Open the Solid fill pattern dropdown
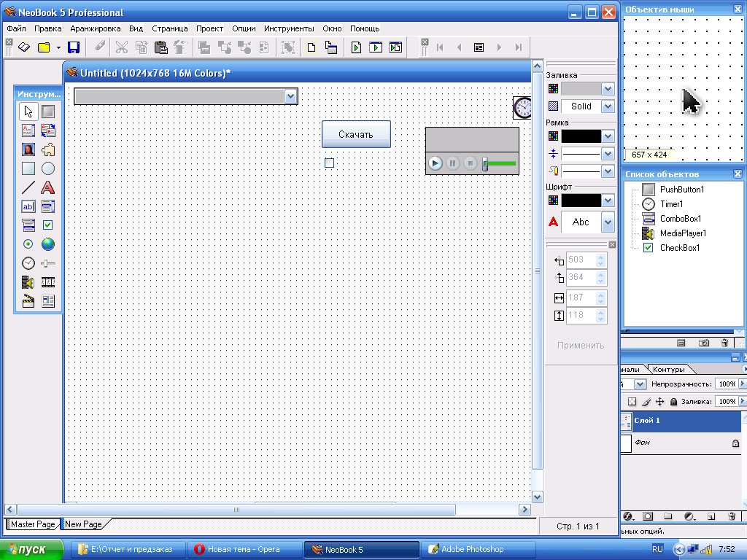747x560 pixels. 608,106
